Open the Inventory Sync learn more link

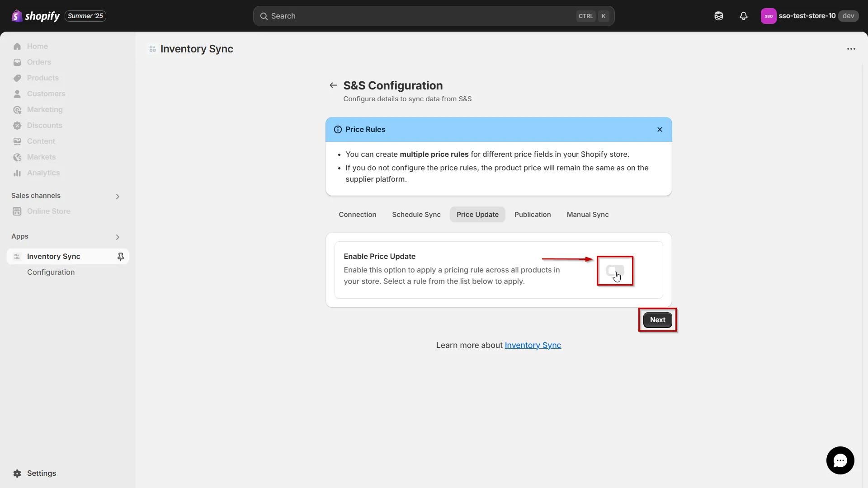(x=533, y=345)
